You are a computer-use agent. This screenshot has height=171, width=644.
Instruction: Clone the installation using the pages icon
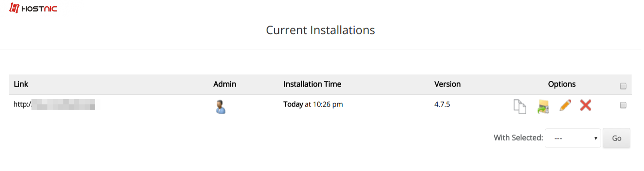(x=520, y=107)
